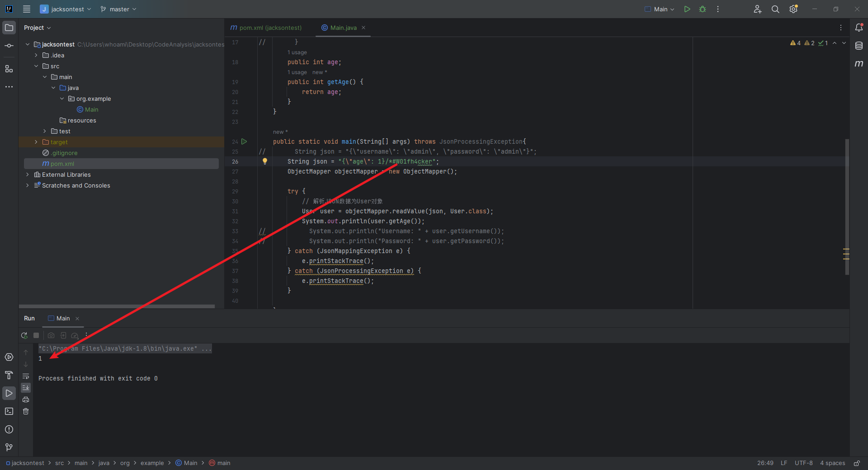
Task: Expand Scratches and Consoles node
Action: tap(28, 185)
